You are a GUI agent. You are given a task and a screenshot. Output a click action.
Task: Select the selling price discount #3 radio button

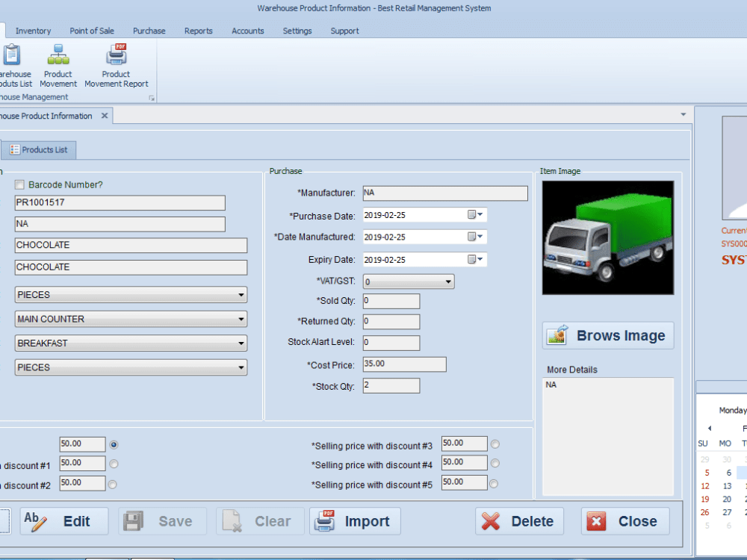pyautogui.click(x=493, y=444)
